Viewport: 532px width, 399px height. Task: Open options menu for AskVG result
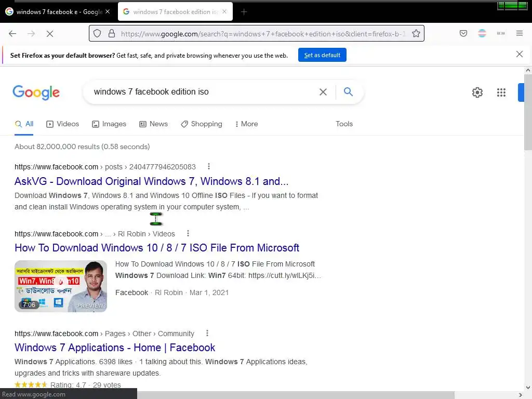(x=209, y=166)
